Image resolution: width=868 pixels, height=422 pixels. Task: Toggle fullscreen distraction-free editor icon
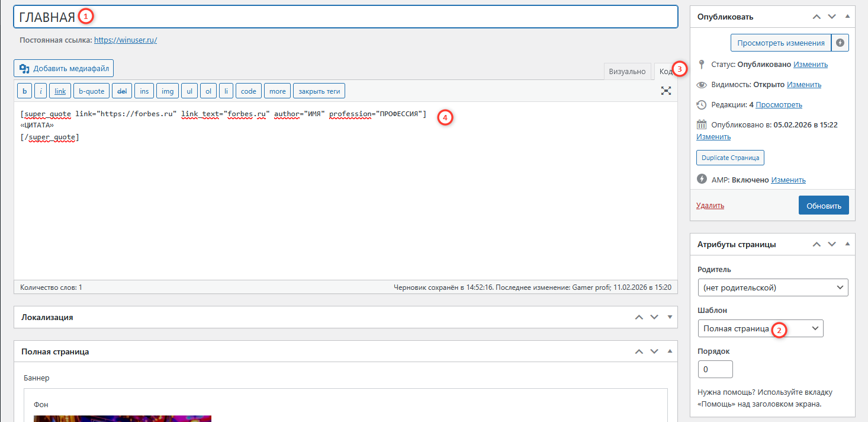click(x=666, y=91)
